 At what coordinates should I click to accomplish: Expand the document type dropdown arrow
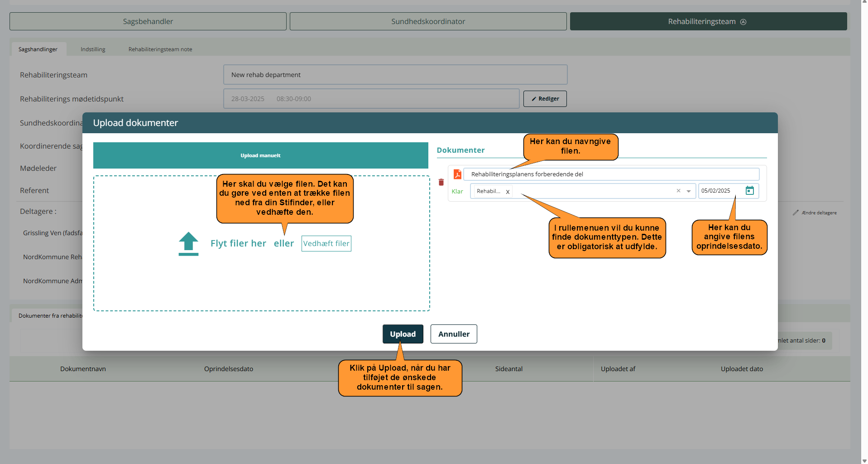(x=689, y=191)
